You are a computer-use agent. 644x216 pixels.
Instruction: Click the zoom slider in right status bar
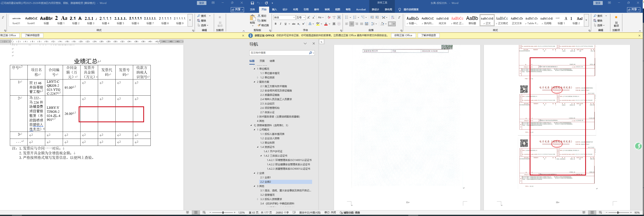[618, 212]
